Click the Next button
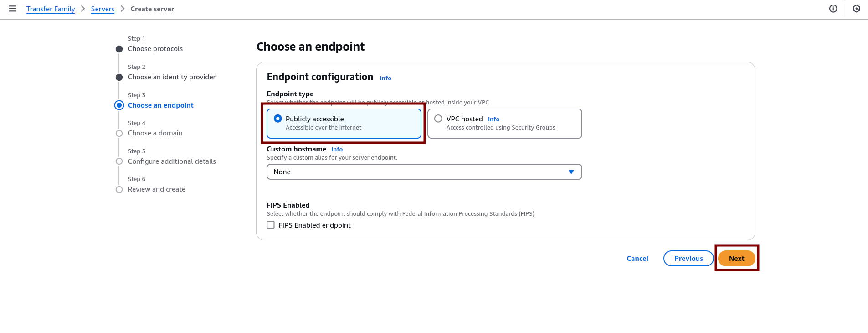868x333 pixels. coord(736,259)
